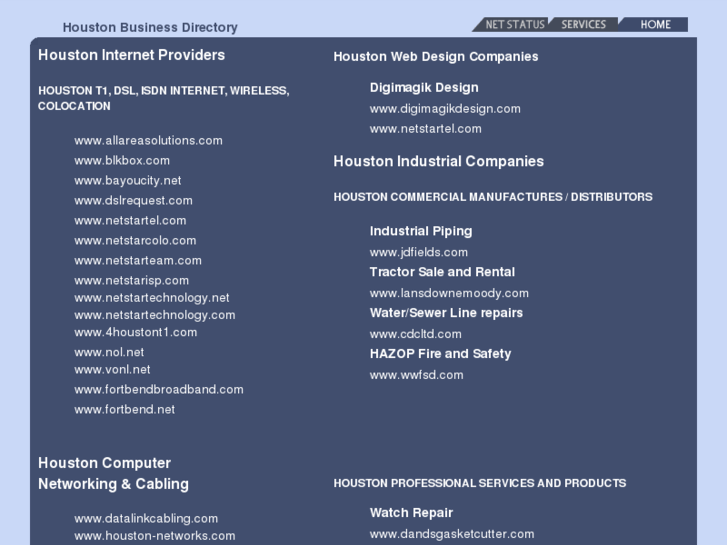Open www.fortbend.net link

tap(124, 410)
